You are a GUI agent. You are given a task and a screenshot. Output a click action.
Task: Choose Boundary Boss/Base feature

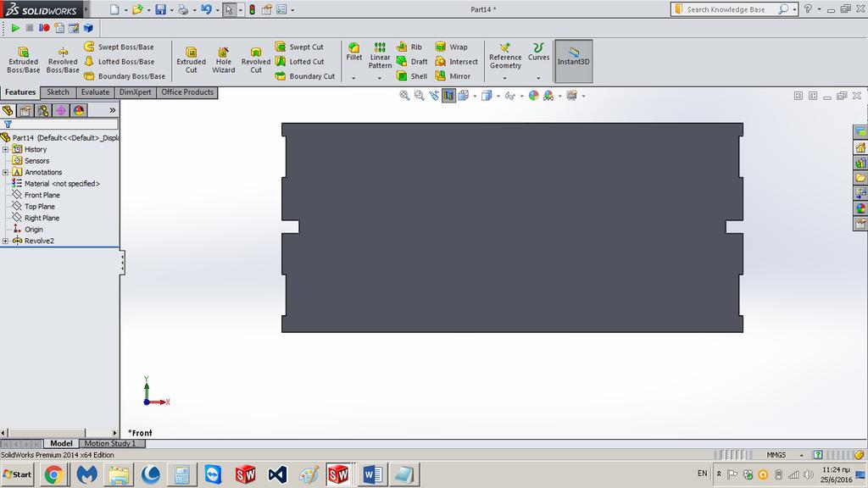click(125, 75)
